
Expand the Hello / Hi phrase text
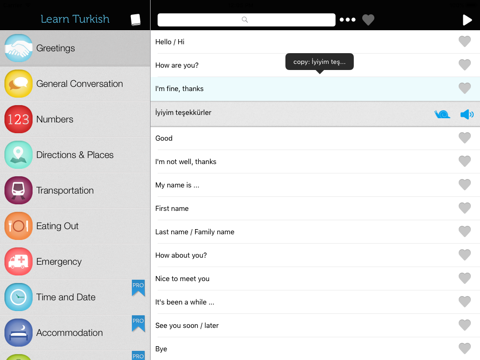(x=170, y=42)
